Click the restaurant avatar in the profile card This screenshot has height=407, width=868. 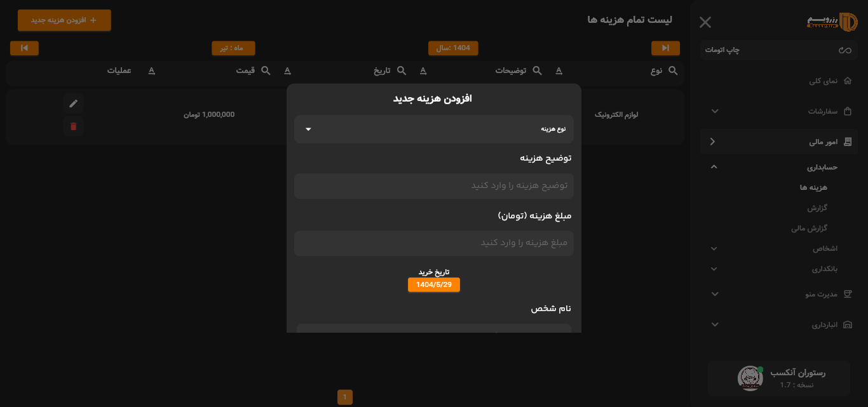coord(750,378)
